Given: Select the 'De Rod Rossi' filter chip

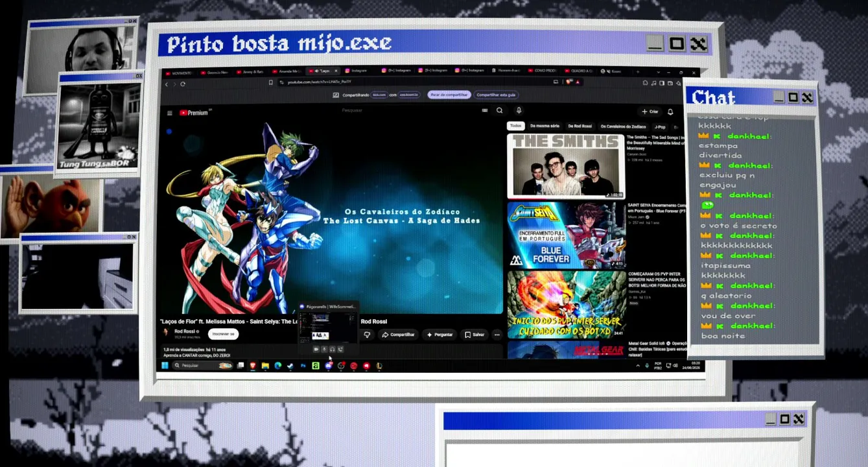Looking at the screenshot, I should point(580,126).
